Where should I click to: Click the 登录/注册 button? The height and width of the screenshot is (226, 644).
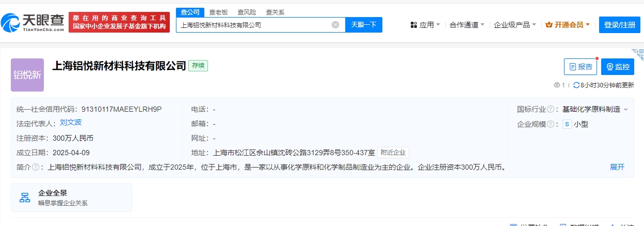(620, 25)
